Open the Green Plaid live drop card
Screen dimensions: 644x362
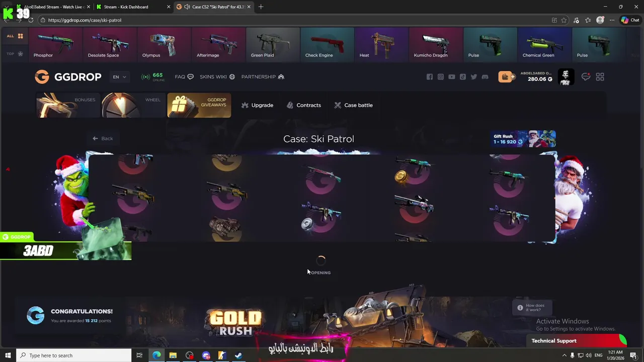click(x=273, y=44)
